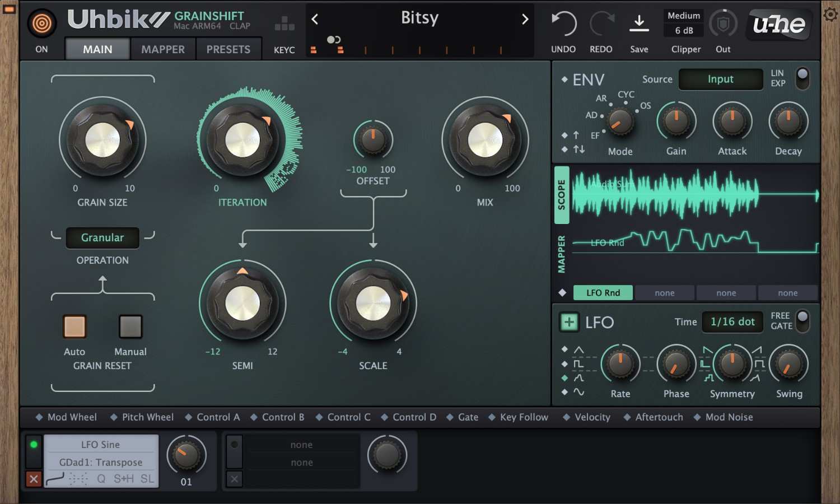Viewport: 840px width, 504px height.
Task: Switch to the MAPPER tab
Action: pyautogui.click(x=163, y=49)
